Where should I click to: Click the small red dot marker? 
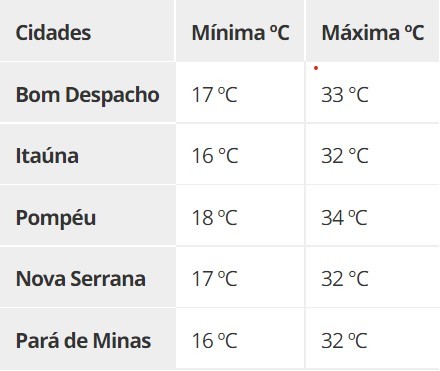pos(316,68)
